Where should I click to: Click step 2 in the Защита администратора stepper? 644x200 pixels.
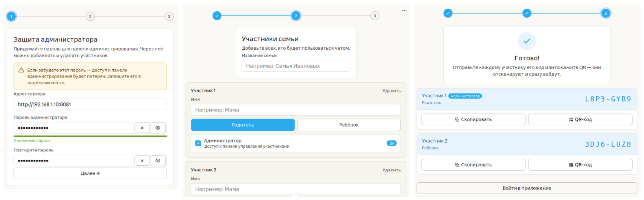point(90,17)
